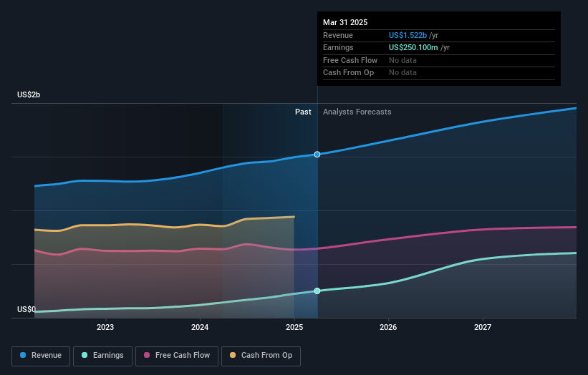The image size is (588, 375).
Task: Click the Revenue tooltip row label
Action: click(338, 35)
